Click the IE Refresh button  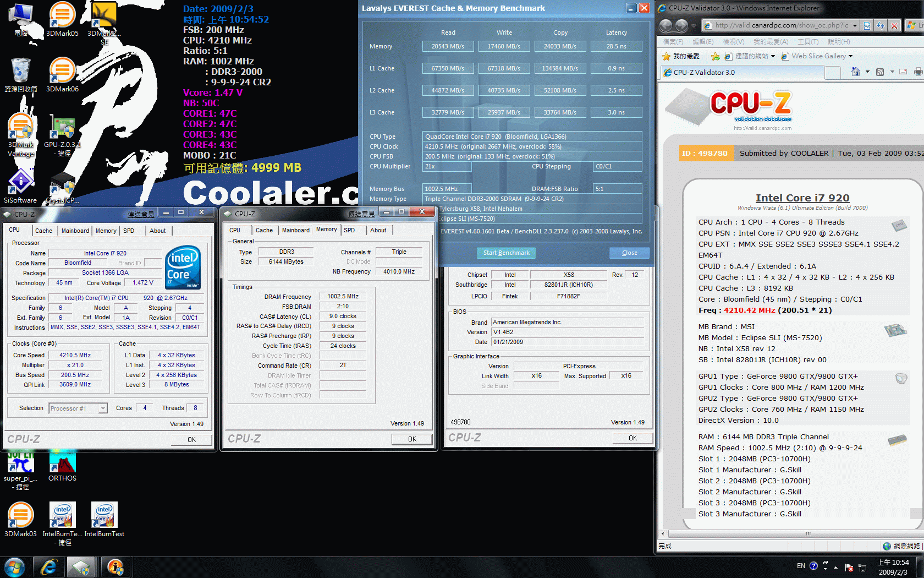(x=881, y=25)
